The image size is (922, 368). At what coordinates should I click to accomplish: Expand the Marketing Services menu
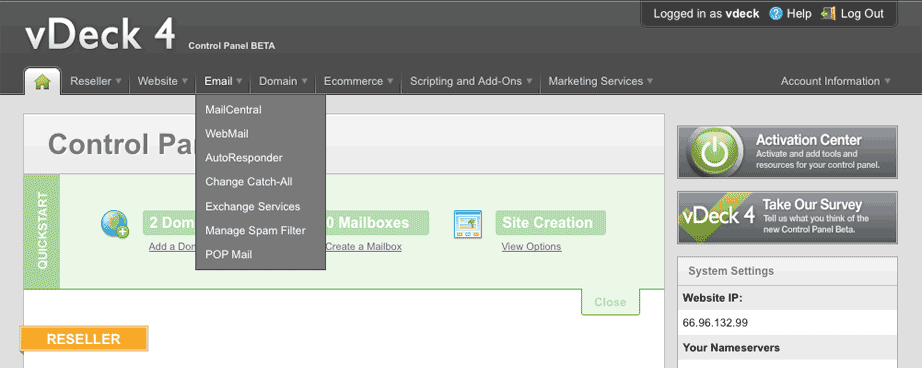pyautogui.click(x=600, y=81)
